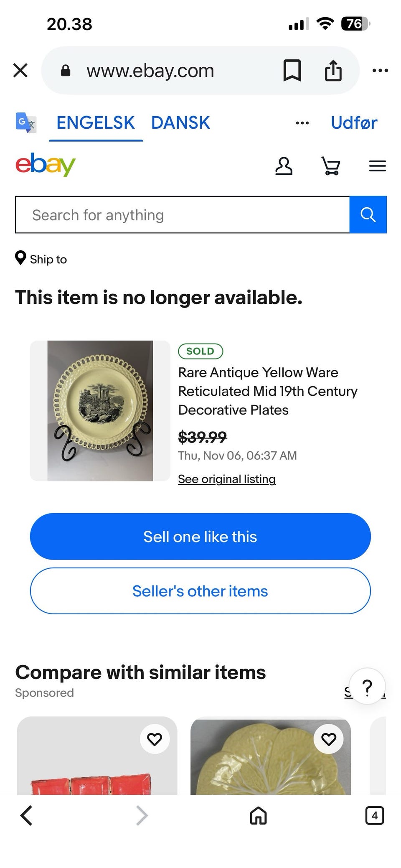Click in the Search for anything field
This screenshot has height=868, width=401.
[182, 215]
